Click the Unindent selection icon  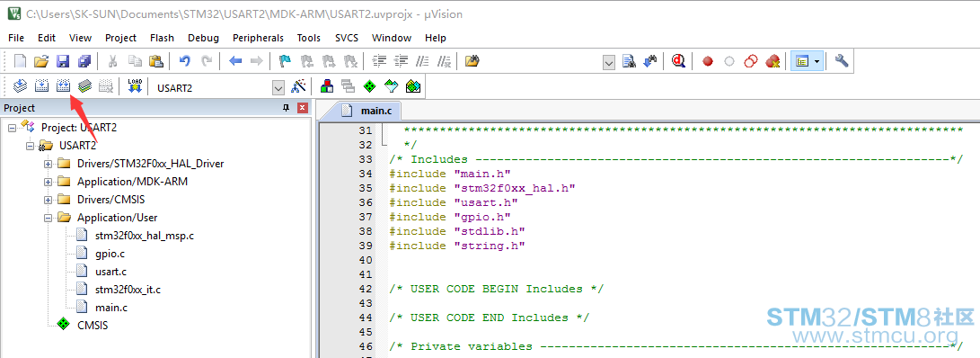click(402, 61)
